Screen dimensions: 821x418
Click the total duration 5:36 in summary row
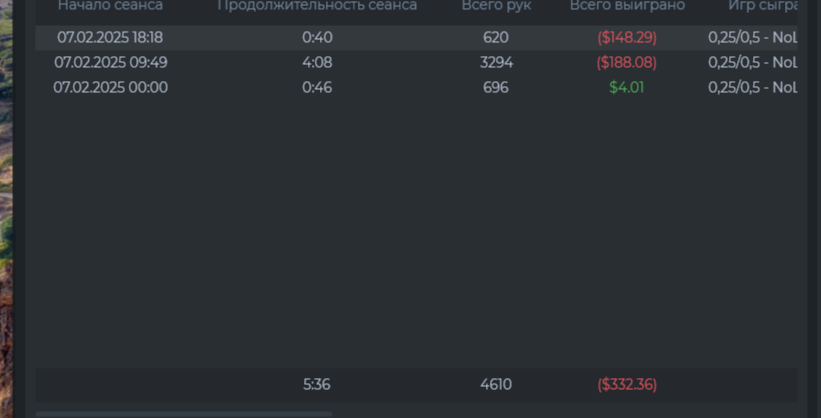point(317,384)
